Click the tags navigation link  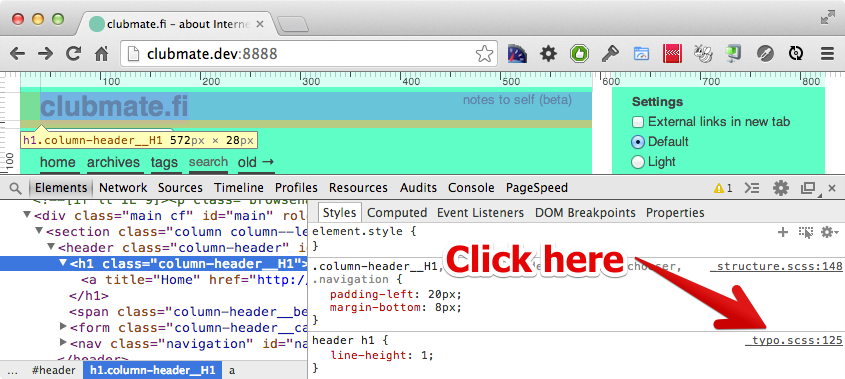click(164, 162)
